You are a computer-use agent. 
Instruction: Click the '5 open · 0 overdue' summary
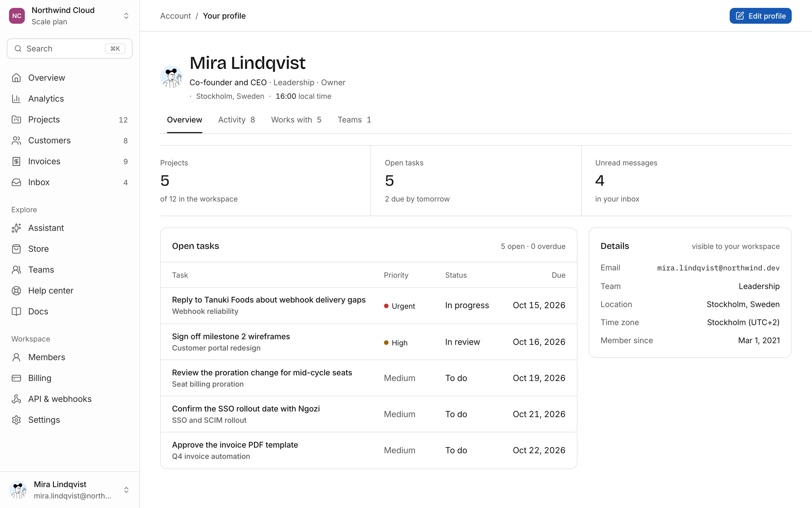point(533,246)
